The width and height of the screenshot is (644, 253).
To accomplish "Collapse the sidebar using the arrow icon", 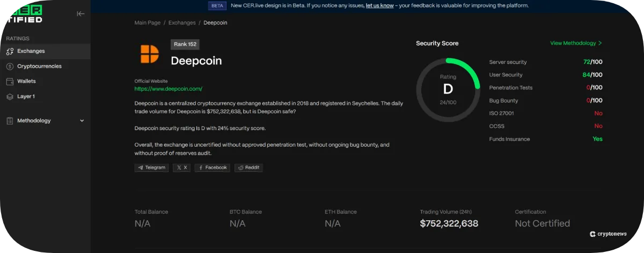I will point(80,14).
